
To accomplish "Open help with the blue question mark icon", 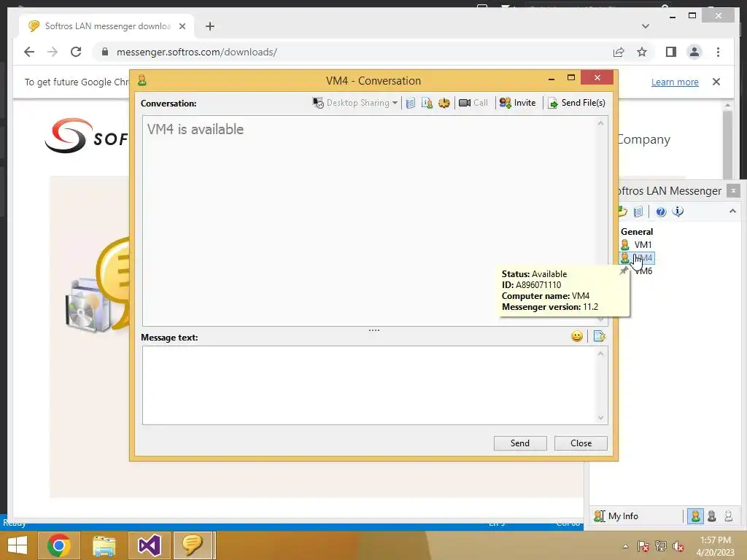I will [x=661, y=211].
